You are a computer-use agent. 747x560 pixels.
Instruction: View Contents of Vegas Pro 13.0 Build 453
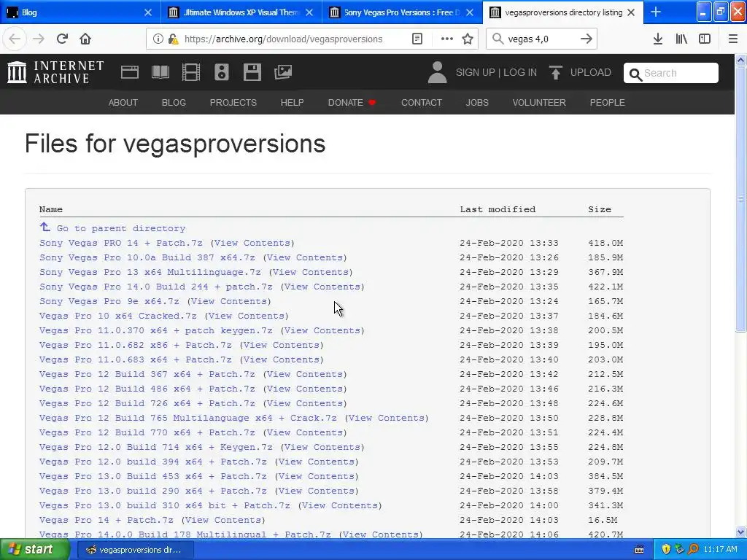(x=317, y=476)
